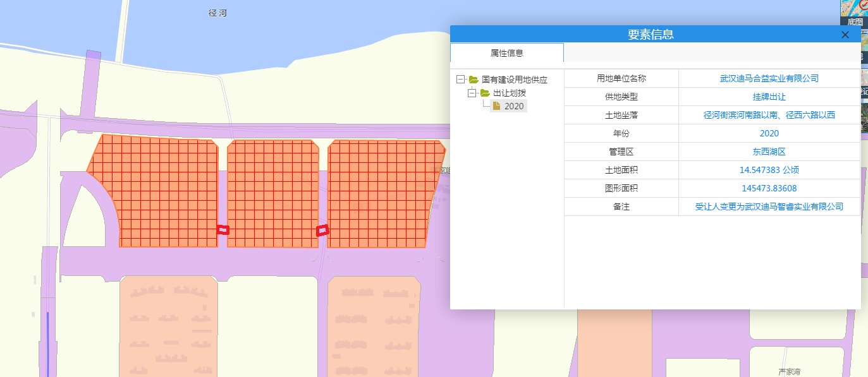Click the right red-gridded land parcel

coord(384,193)
